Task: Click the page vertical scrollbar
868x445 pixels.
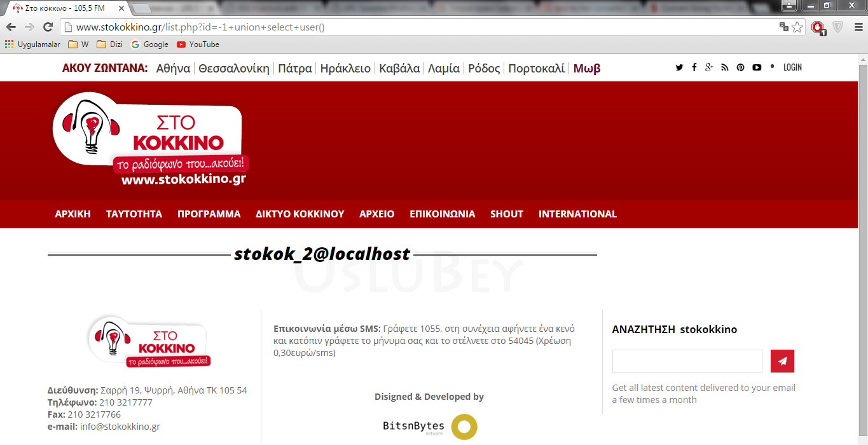Action: click(863, 249)
